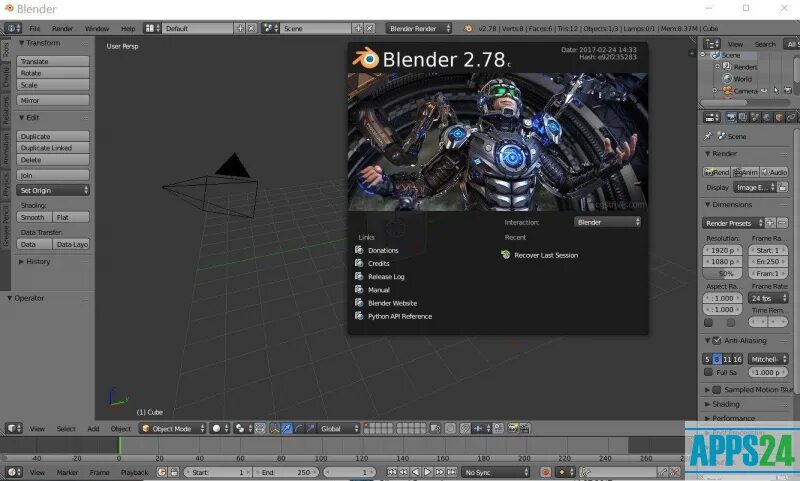Enable the Sampled Motion Blur checkbox
800x481 pixels.
click(717, 390)
